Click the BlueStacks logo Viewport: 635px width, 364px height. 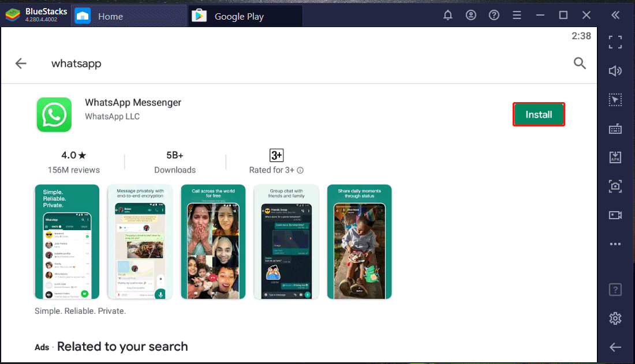[x=13, y=16]
